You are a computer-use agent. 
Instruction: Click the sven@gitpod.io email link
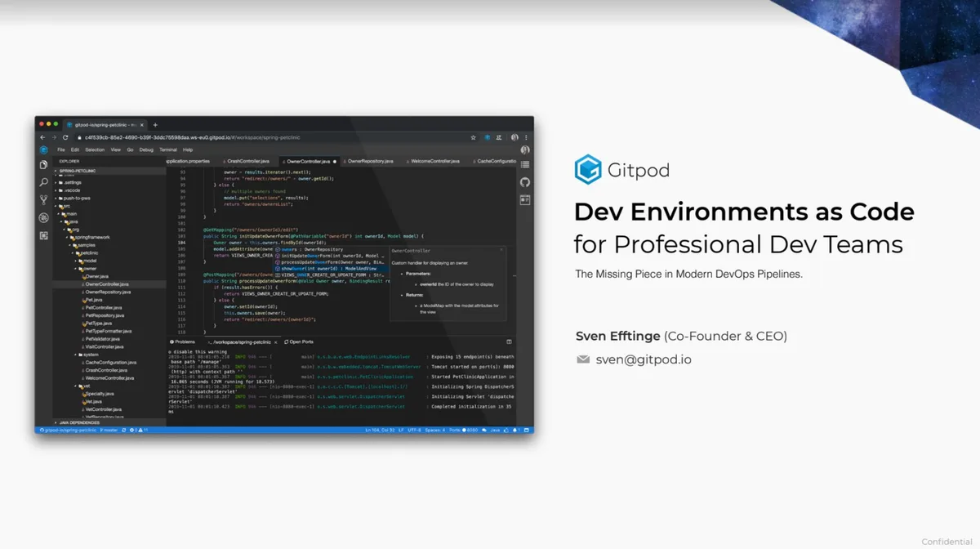644,359
